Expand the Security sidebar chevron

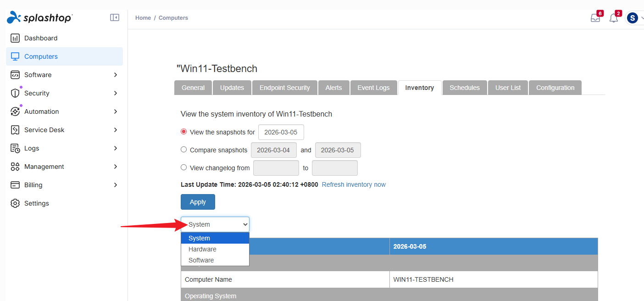116,93
